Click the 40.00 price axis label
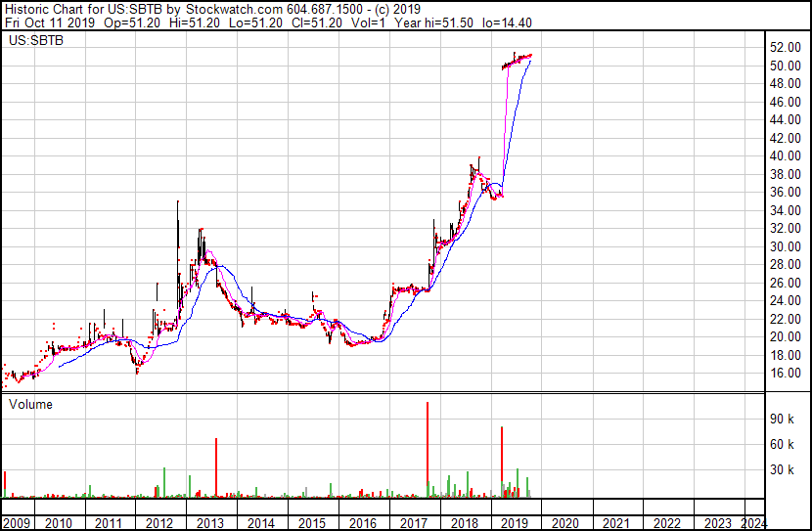Screen dimensions: 812x531 [x=785, y=155]
